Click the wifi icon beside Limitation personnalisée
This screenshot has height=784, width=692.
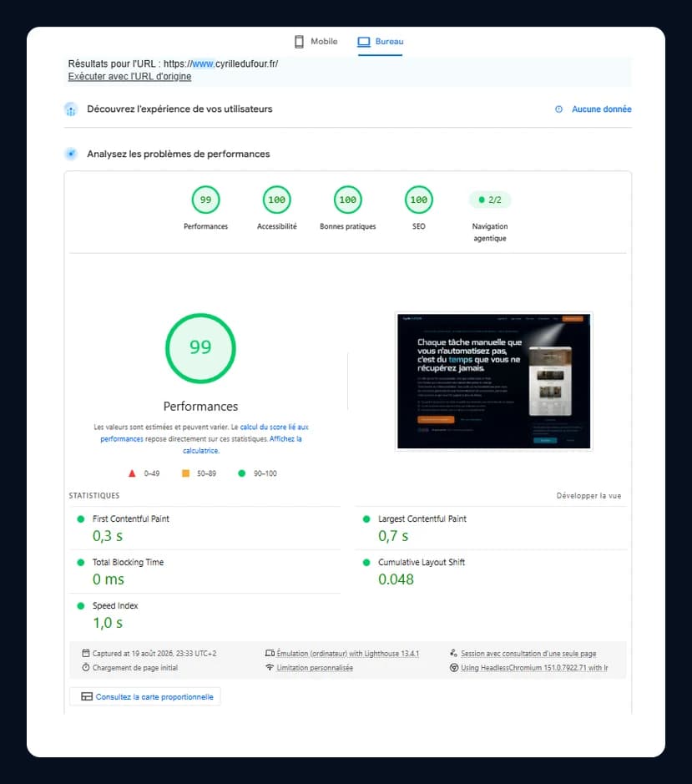point(270,667)
